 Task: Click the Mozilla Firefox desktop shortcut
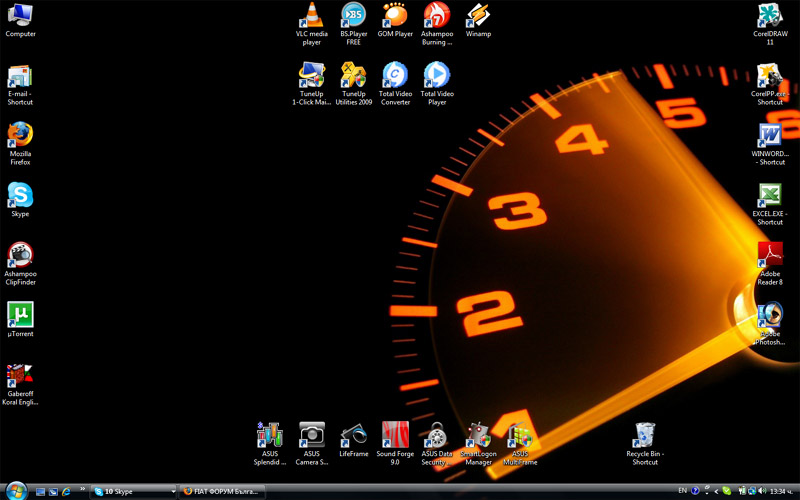coord(20,135)
